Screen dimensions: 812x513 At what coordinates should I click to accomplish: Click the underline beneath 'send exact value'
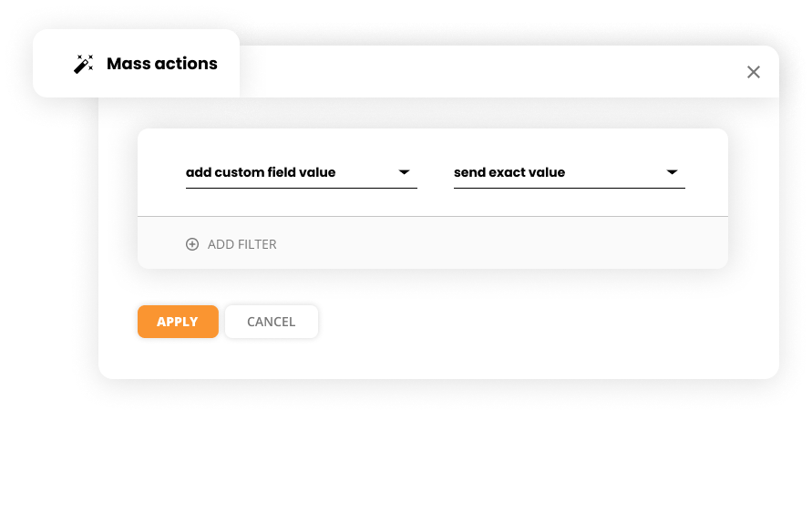(569, 188)
